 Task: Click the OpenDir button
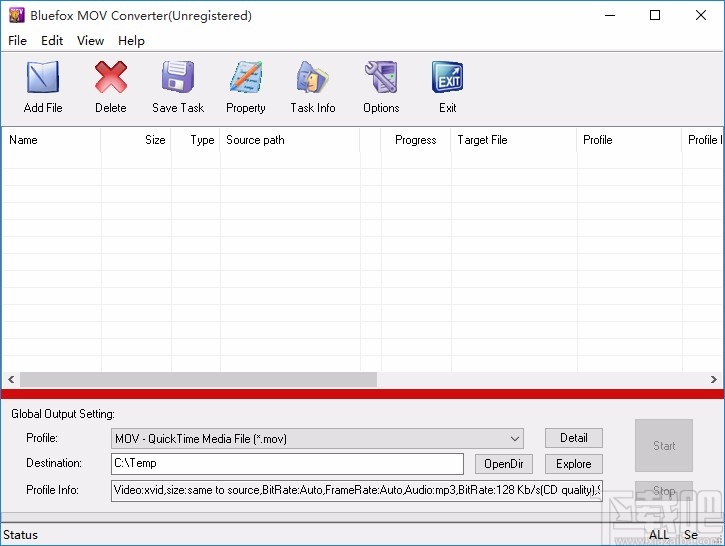pyautogui.click(x=504, y=464)
